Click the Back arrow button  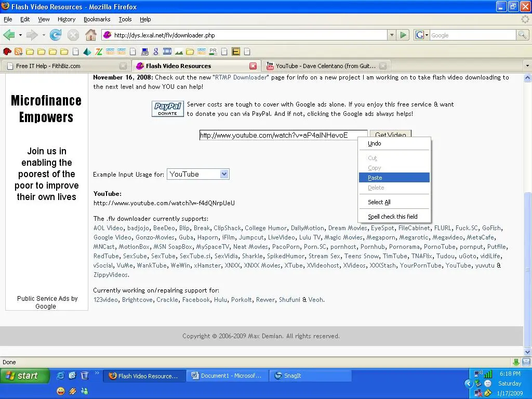click(x=9, y=35)
